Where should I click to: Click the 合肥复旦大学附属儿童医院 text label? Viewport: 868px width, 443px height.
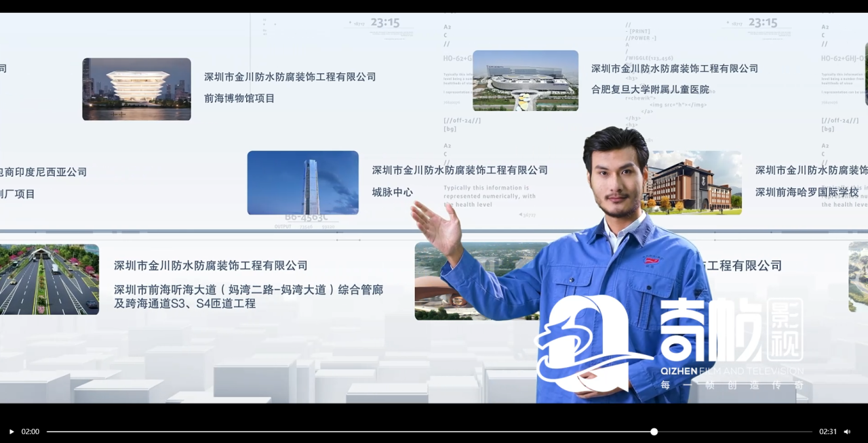(x=650, y=89)
